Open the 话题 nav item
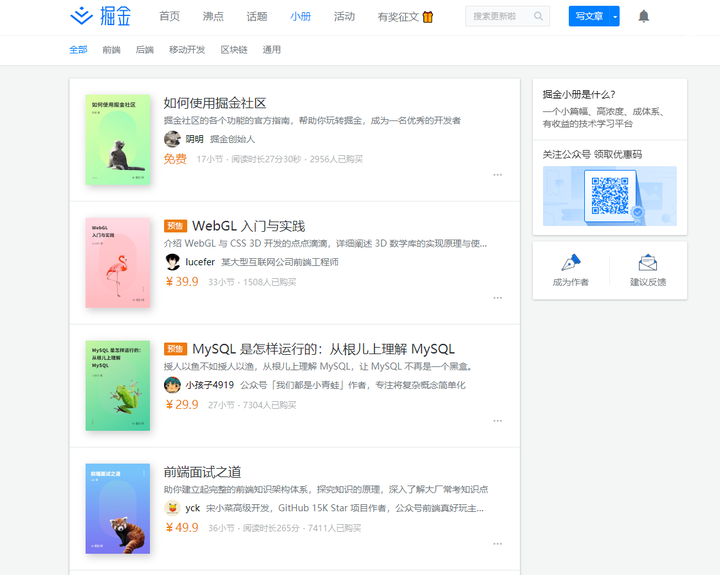Image resolution: width=720 pixels, height=575 pixels. point(257,17)
